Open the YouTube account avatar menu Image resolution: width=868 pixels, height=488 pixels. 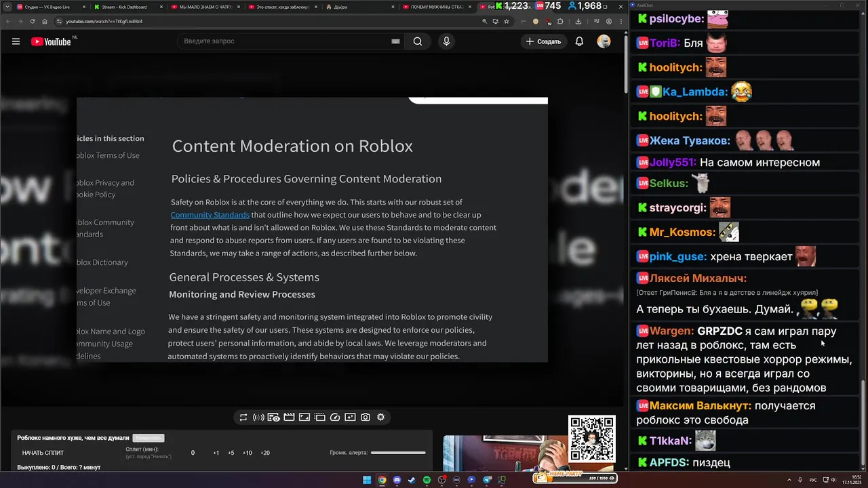pyautogui.click(x=604, y=41)
